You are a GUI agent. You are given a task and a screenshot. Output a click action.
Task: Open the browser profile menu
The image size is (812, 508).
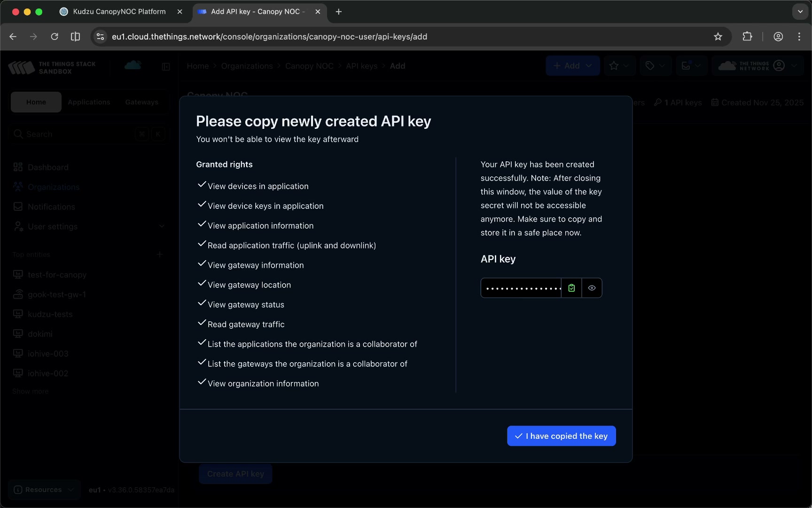pyautogui.click(x=778, y=37)
